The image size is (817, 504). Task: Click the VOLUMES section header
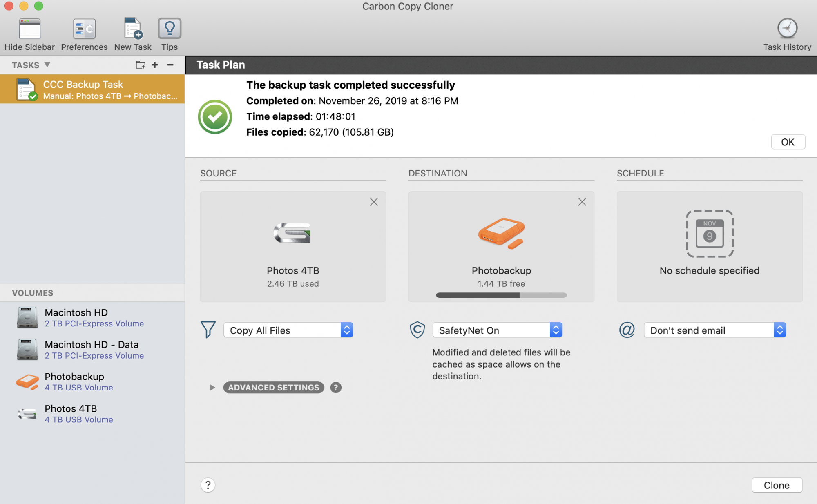pos(33,293)
